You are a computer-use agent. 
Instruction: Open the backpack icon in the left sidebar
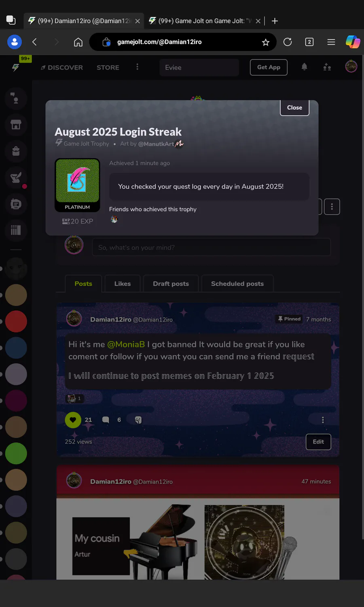click(x=16, y=151)
